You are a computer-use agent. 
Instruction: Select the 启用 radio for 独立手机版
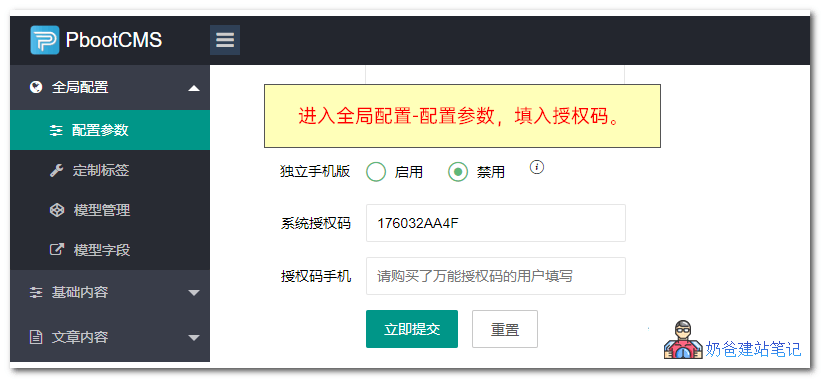click(376, 172)
